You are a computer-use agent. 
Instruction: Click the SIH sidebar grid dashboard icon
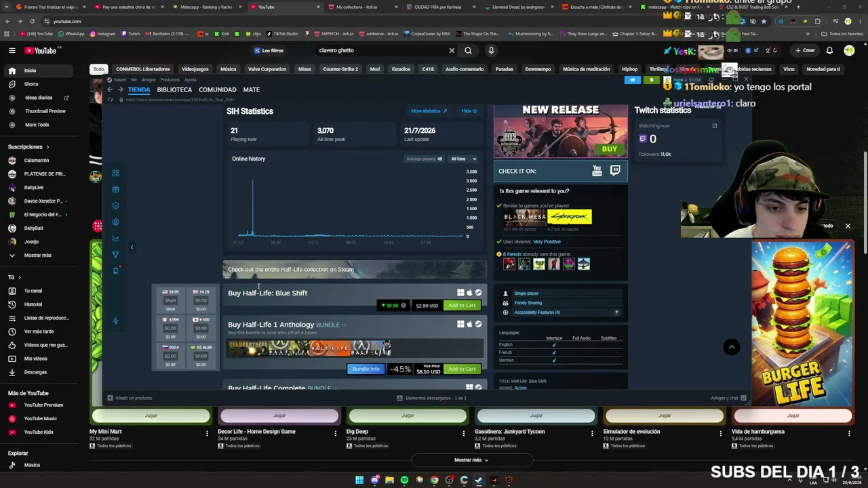tap(115, 173)
